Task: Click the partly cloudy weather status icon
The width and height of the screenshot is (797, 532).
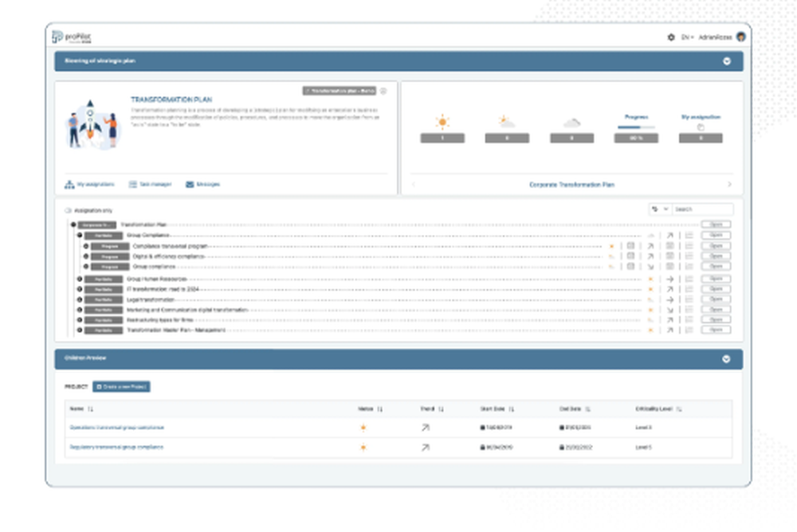Action: pyautogui.click(x=507, y=122)
